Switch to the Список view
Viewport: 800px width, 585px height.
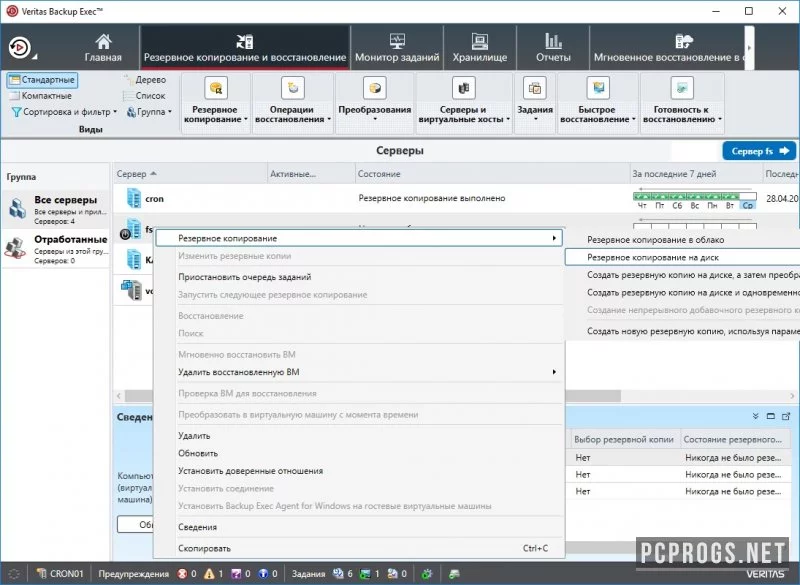click(x=144, y=95)
